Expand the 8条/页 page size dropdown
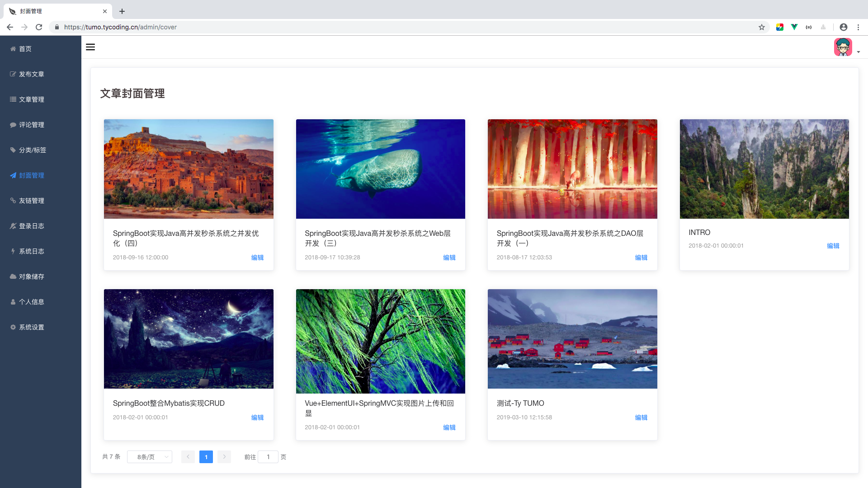Screen dimensions: 868x488 [150, 457]
